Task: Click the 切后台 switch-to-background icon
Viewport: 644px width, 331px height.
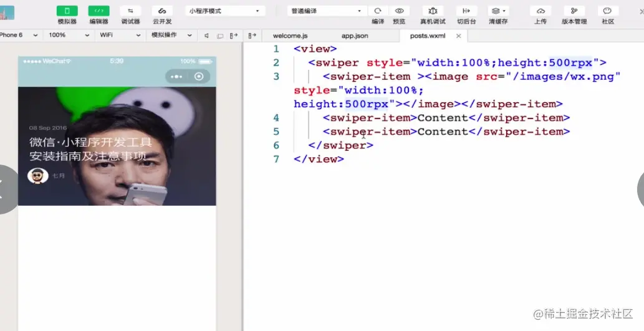Action: pos(466,11)
